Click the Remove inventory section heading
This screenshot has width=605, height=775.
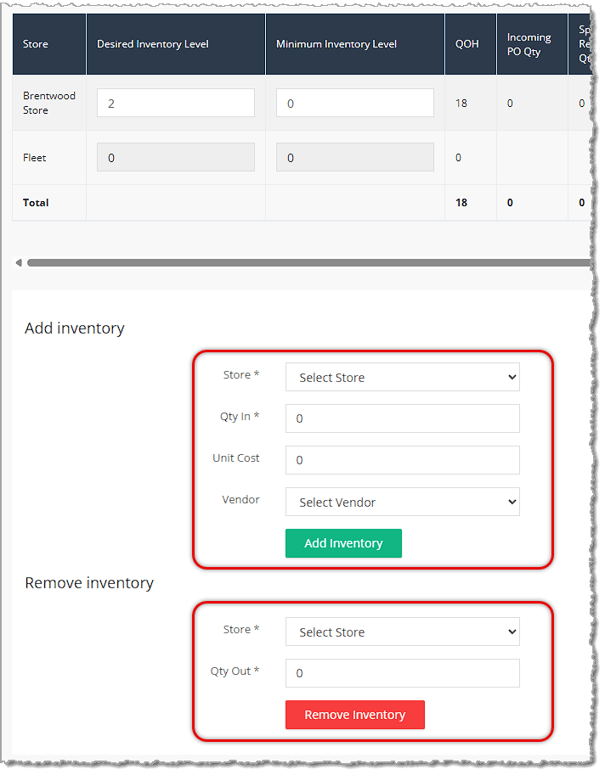pos(89,583)
